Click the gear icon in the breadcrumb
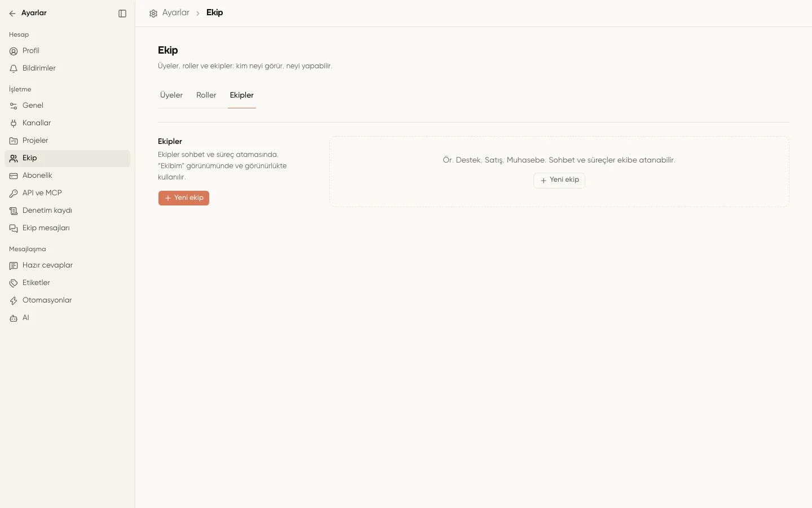The image size is (812, 508). pos(153,14)
